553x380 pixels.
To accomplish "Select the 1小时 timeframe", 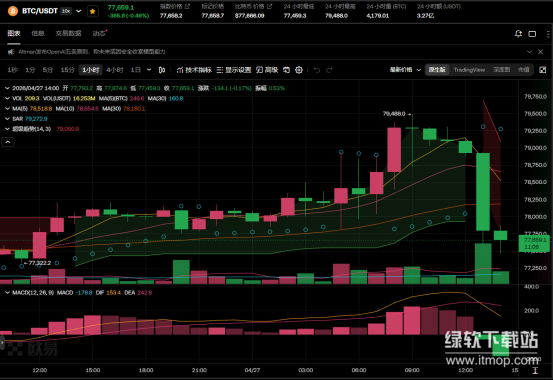I will (91, 70).
